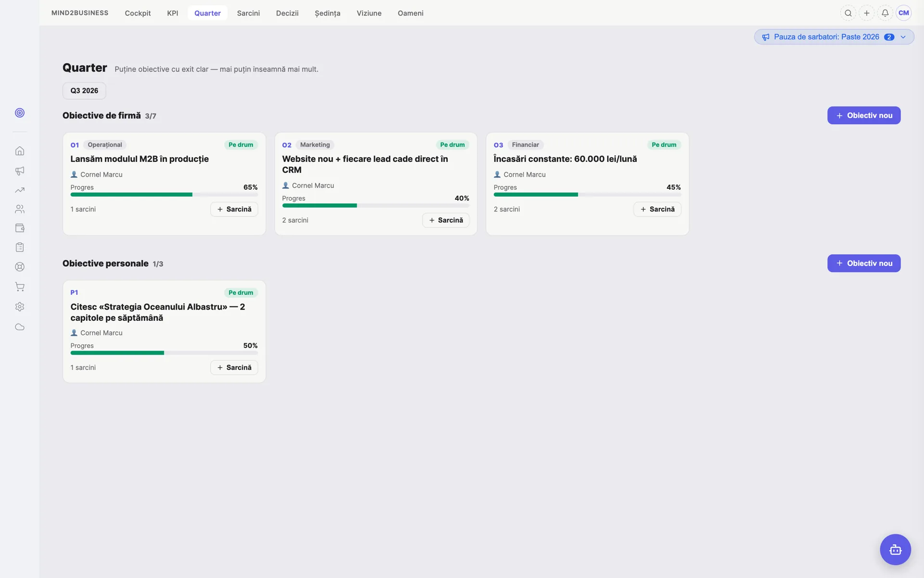
Task: Click the MIND2BUSINESS logo text
Action: point(80,13)
